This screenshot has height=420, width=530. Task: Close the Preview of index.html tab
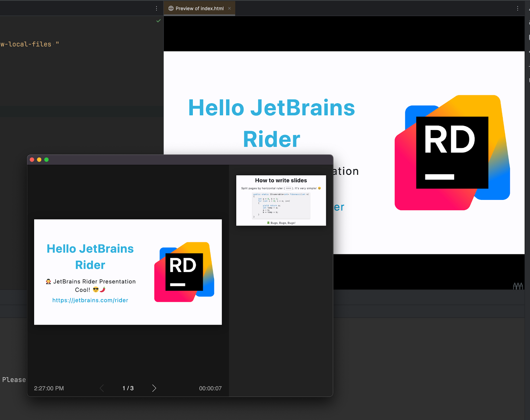point(229,8)
